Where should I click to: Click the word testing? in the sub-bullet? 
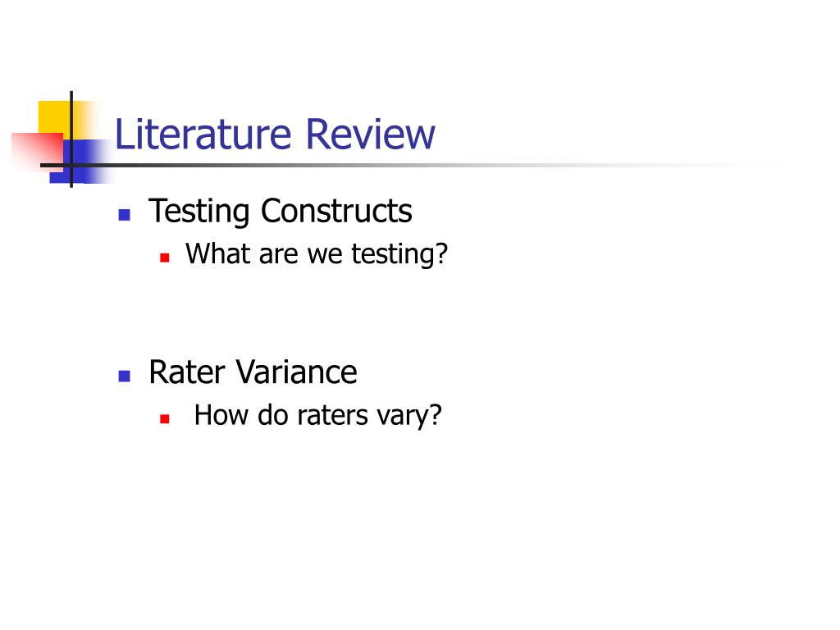[399, 254]
